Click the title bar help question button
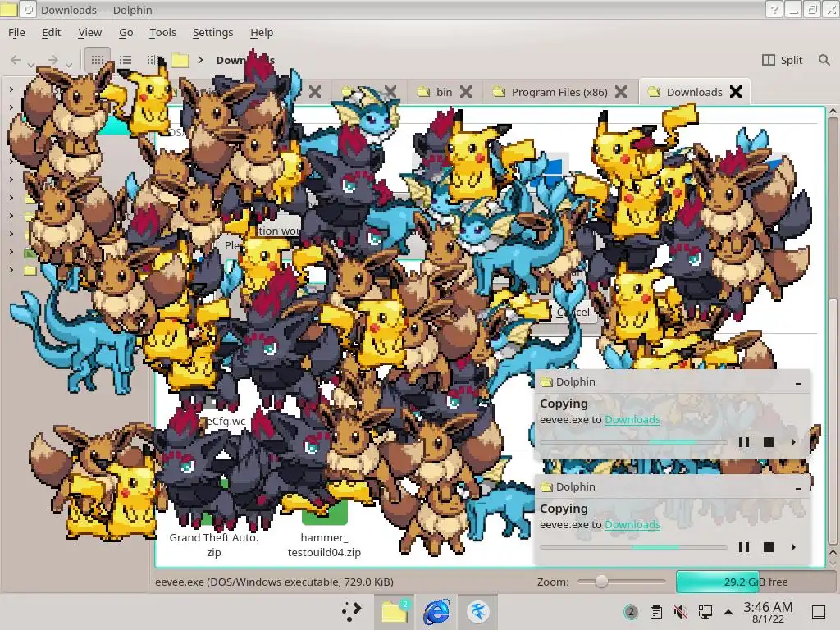Viewport: 840px width, 630px height. [x=774, y=10]
